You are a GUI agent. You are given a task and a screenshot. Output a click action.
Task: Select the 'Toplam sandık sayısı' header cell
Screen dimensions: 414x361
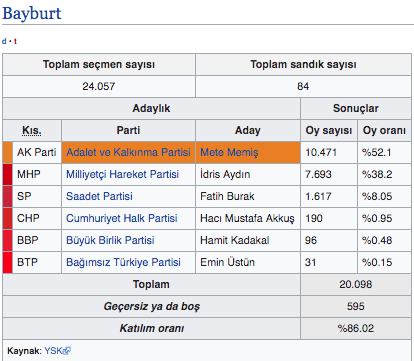[x=303, y=64]
